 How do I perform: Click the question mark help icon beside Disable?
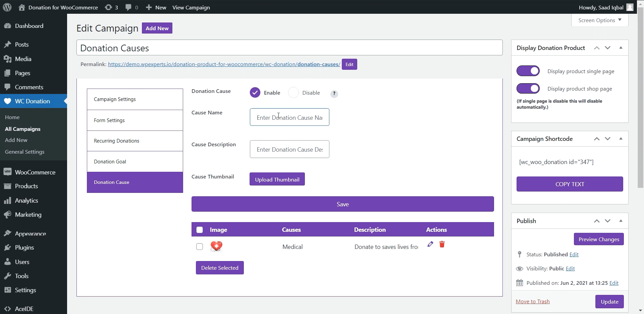point(334,94)
